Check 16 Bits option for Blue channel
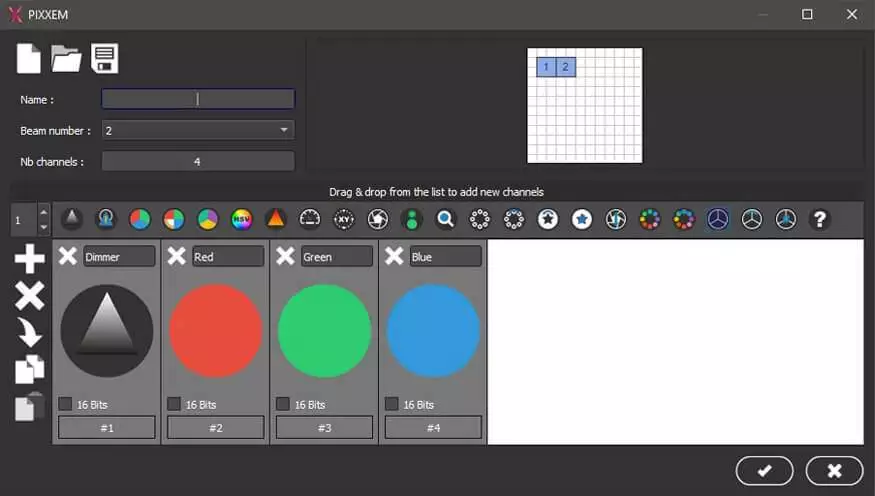Image resolution: width=875 pixels, height=496 pixels. coord(392,404)
